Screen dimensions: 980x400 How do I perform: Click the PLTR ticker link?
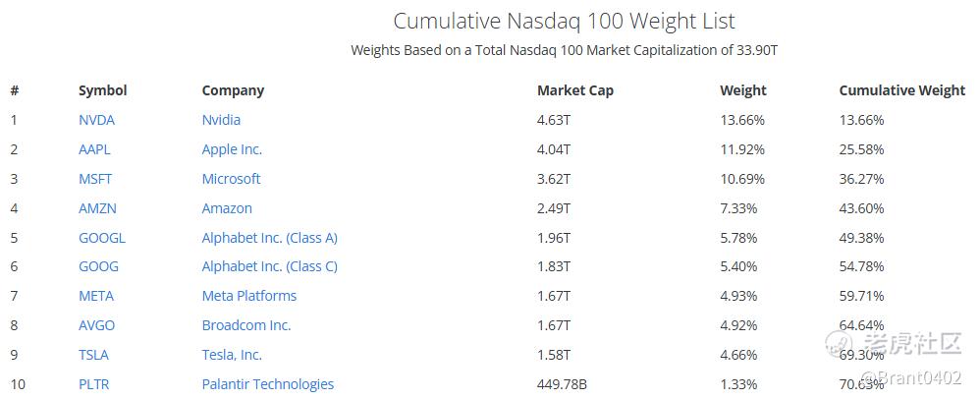tap(94, 384)
